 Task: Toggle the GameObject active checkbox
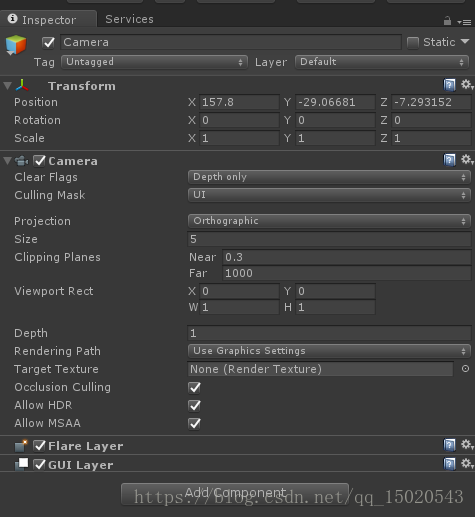click(48, 43)
